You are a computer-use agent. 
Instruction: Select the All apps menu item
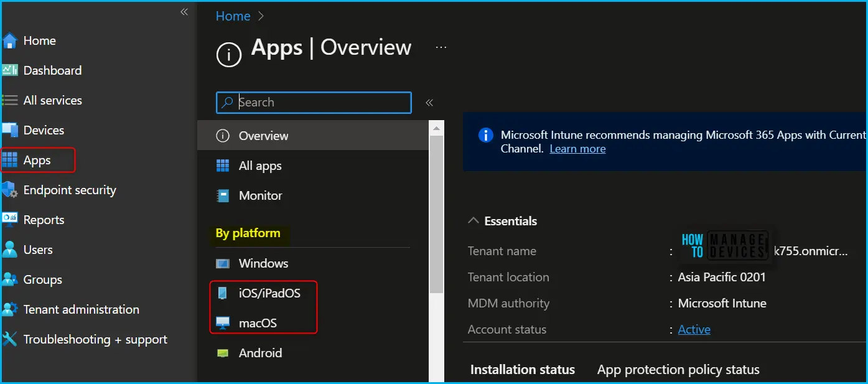click(313, 166)
